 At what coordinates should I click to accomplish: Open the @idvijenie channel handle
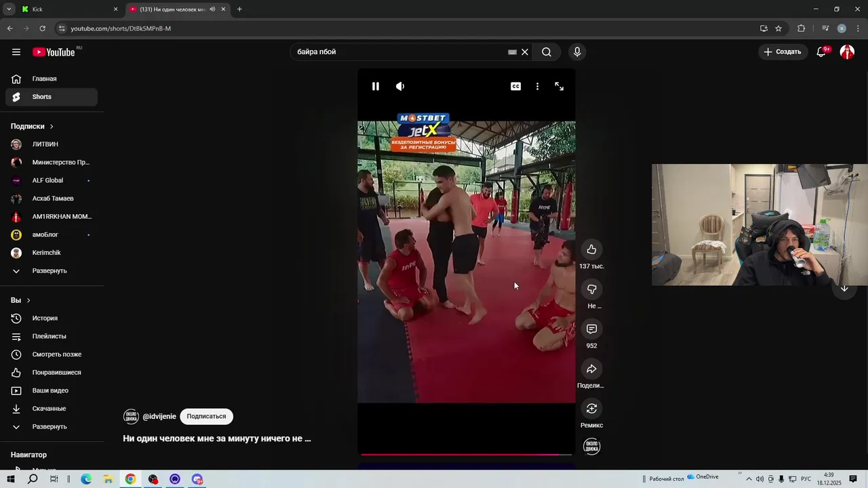coord(159,416)
